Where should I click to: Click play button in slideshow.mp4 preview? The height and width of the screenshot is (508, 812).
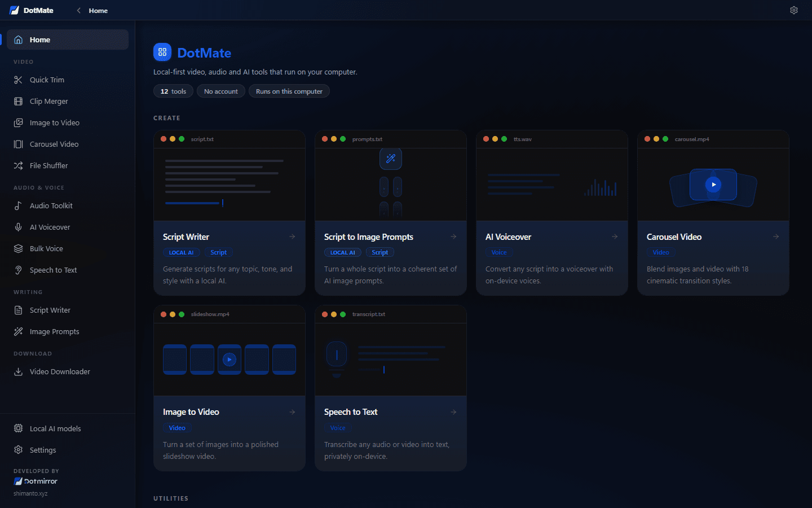click(230, 360)
